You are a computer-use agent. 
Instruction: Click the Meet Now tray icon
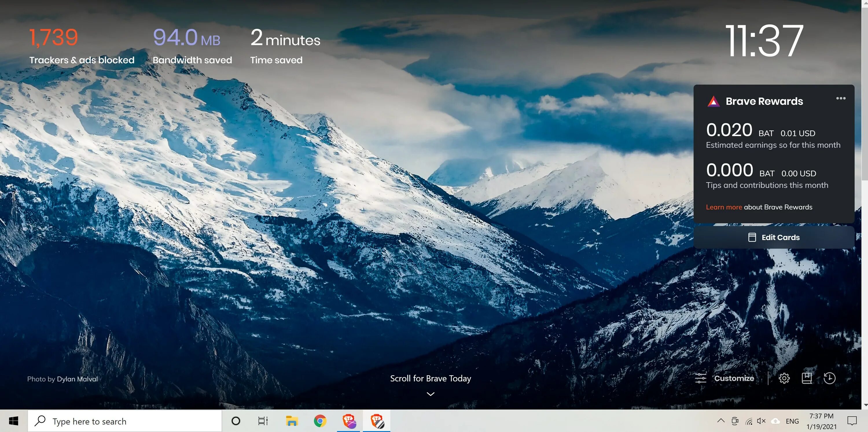[x=735, y=421]
